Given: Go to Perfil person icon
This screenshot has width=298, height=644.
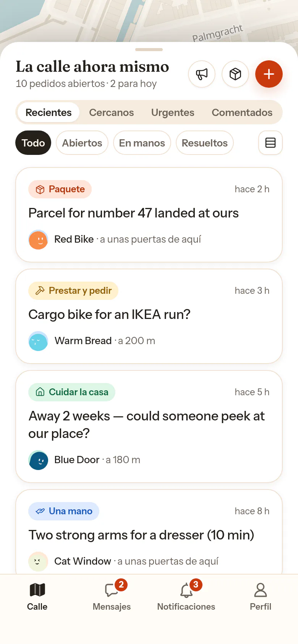Looking at the screenshot, I should point(261,590).
